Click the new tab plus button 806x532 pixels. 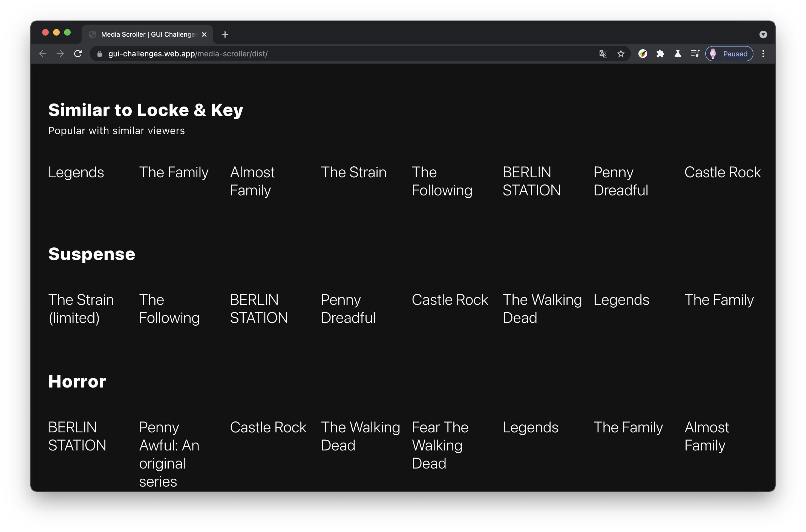(x=224, y=34)
